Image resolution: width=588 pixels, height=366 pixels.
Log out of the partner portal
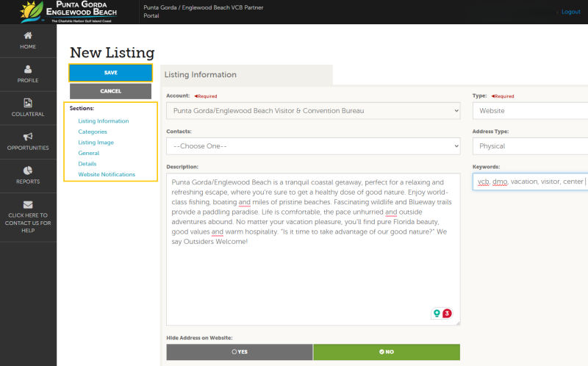click(571, 12)
